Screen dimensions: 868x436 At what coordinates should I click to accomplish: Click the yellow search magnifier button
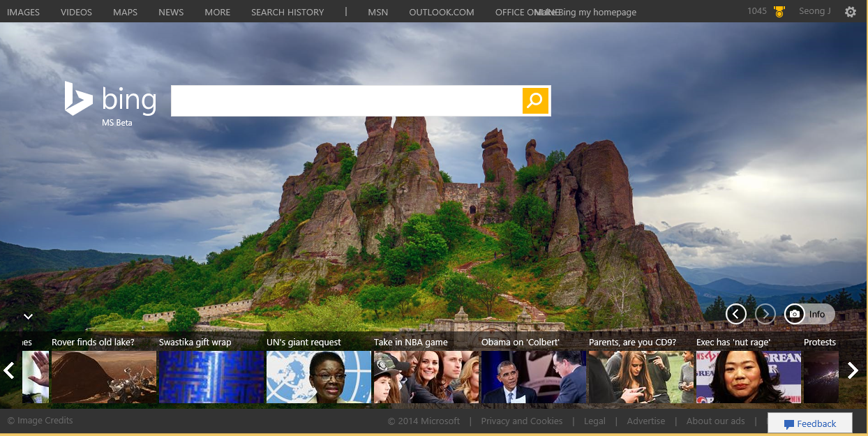click(x=535, y=101)
